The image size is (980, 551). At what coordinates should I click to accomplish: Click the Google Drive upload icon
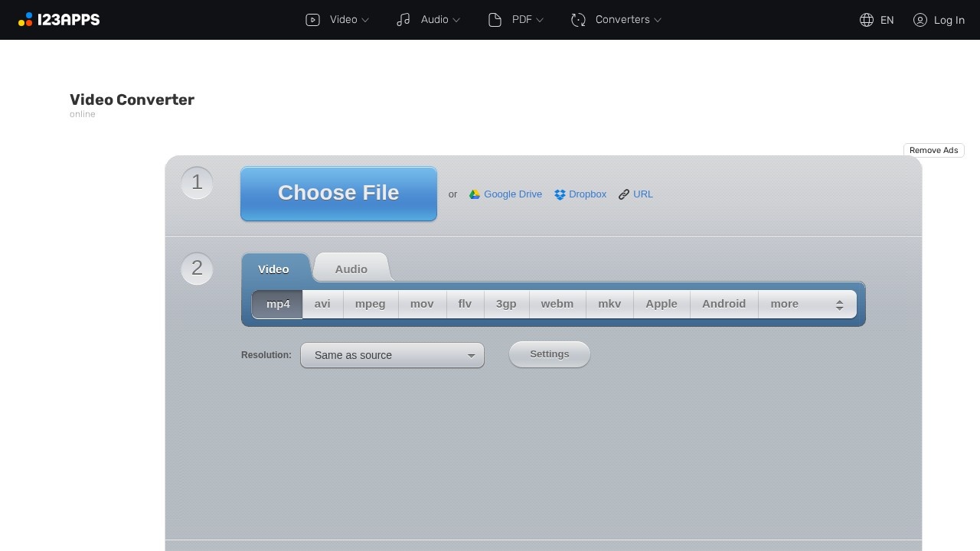coord(475,194)
